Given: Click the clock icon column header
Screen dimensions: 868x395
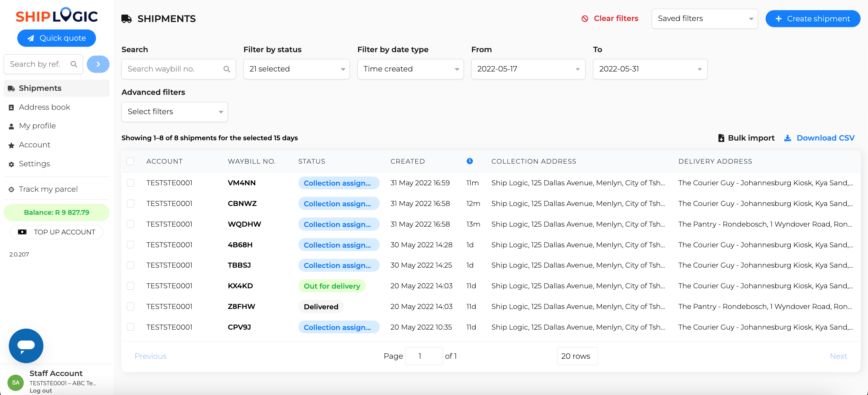Looking at the screenshot, I should tap(470, 161).
